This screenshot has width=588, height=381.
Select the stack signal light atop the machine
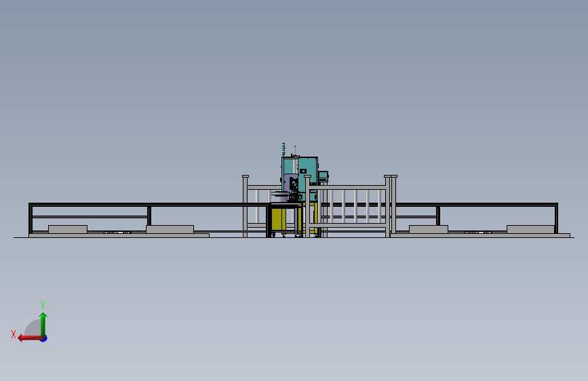coord(283,149)
